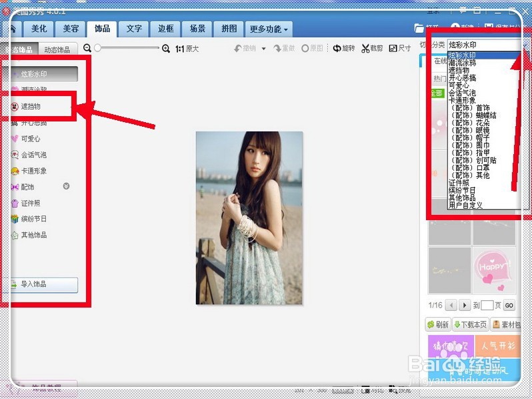Image resolution: width=532 pixels, height=399 pixels.
Task: Select 炫彩水印 in the left sidebar
Action: pos(44,73)
